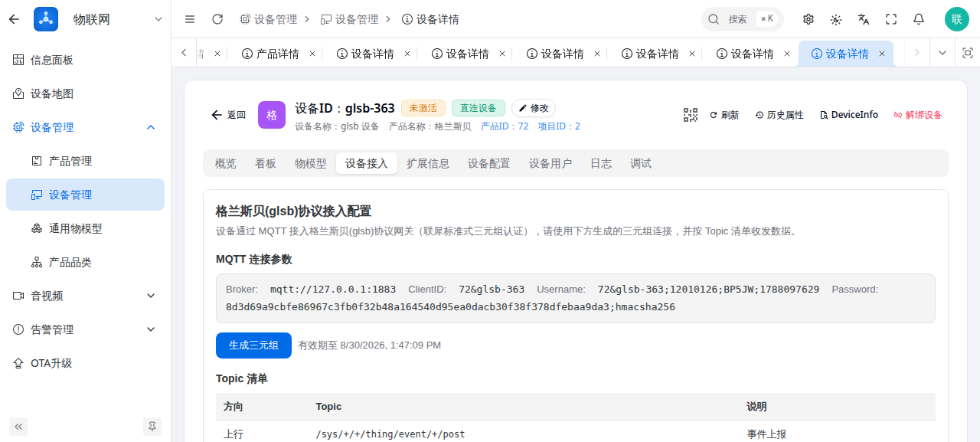Open the language translation icon
The width and height of the screenshot is (980, 442).
tap(864, 19)
